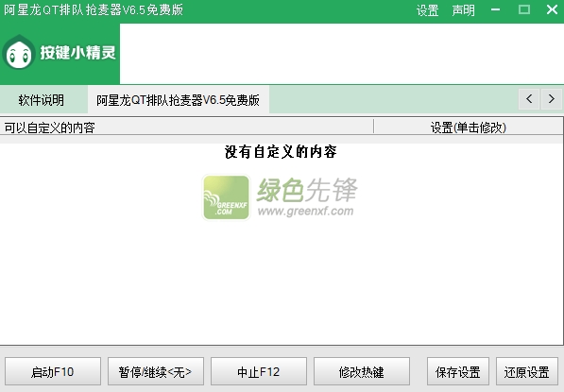Close the application window
This screenshot has width=564, height=392.
pyautogui.click(x=552, y=9)
